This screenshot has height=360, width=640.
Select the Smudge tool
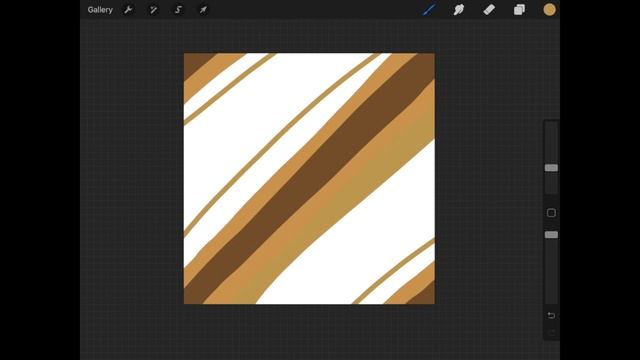coord(459,10)
